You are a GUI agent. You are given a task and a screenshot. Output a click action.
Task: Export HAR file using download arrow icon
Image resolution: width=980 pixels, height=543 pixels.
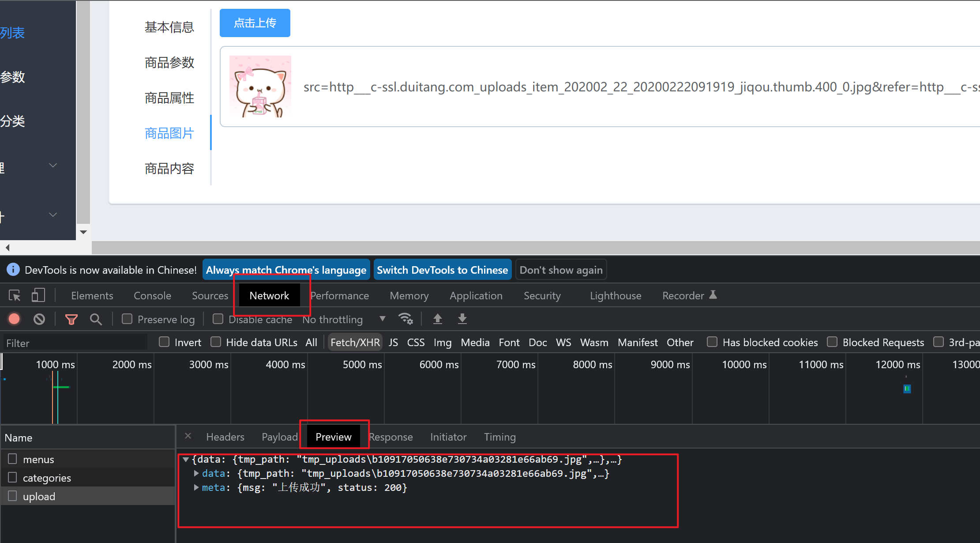(x=462, y=319)
